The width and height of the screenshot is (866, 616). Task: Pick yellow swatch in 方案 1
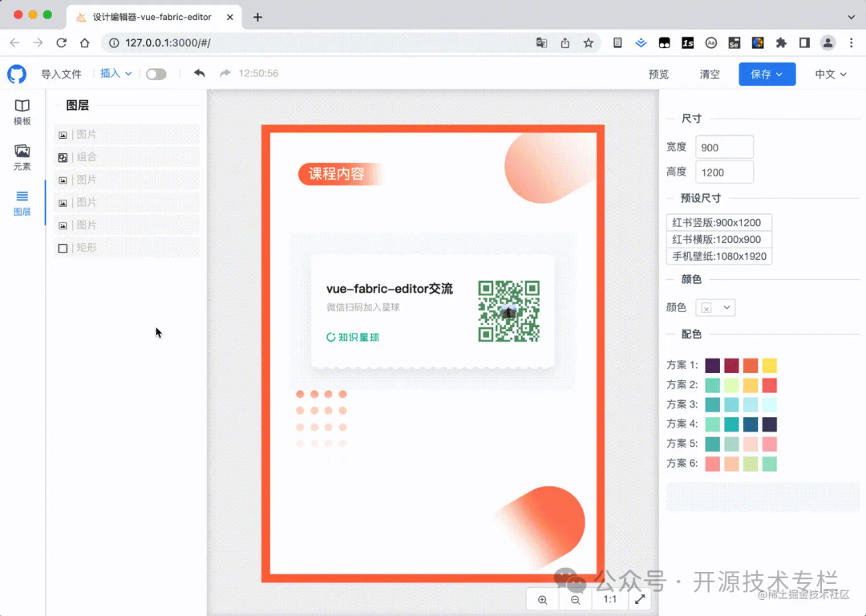pos(769,365)
